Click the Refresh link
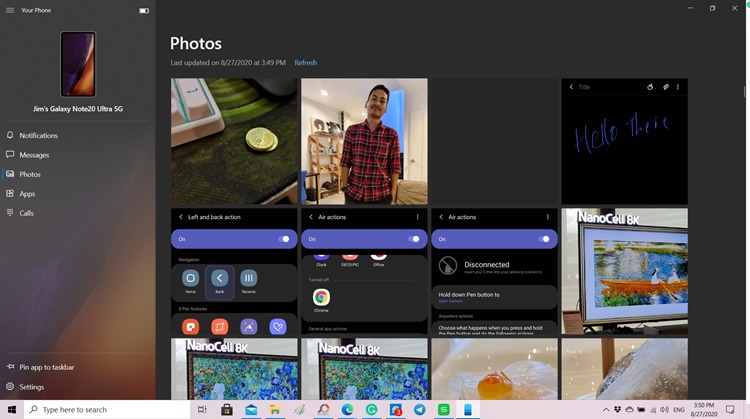Screen dimensions: 750x419 [306, 63]
